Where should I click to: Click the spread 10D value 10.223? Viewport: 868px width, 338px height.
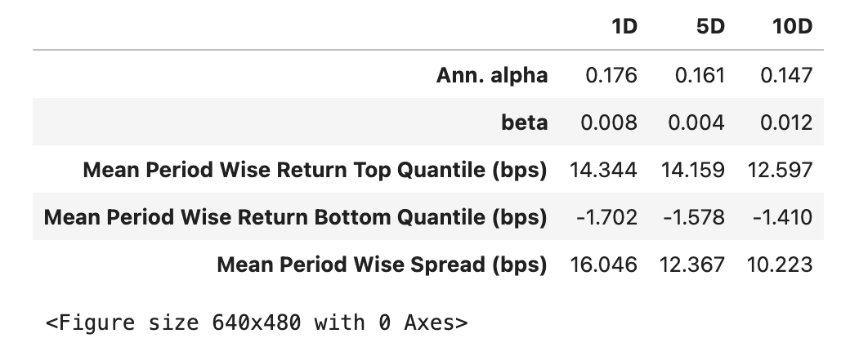tap(780, 265)
